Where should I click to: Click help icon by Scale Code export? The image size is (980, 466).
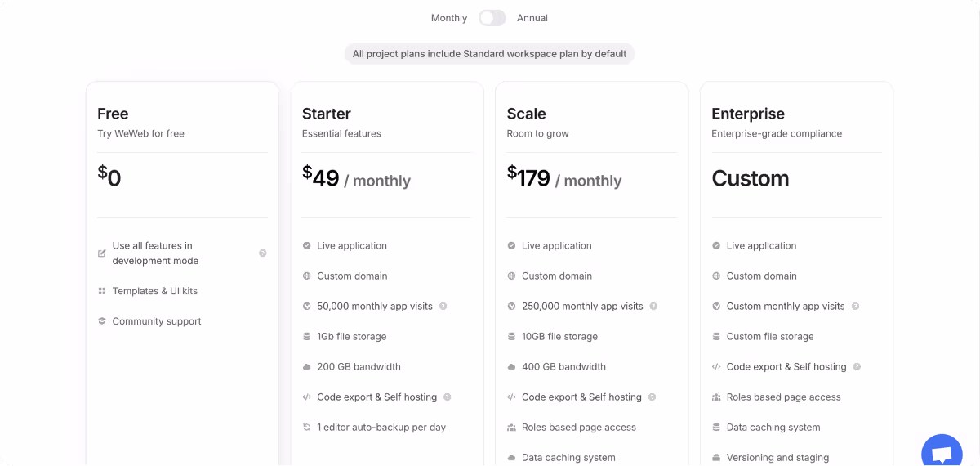pos(652,397)
